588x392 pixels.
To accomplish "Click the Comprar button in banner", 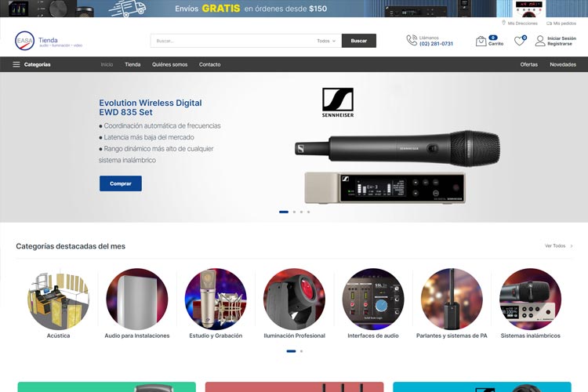I will pos(121,183).
